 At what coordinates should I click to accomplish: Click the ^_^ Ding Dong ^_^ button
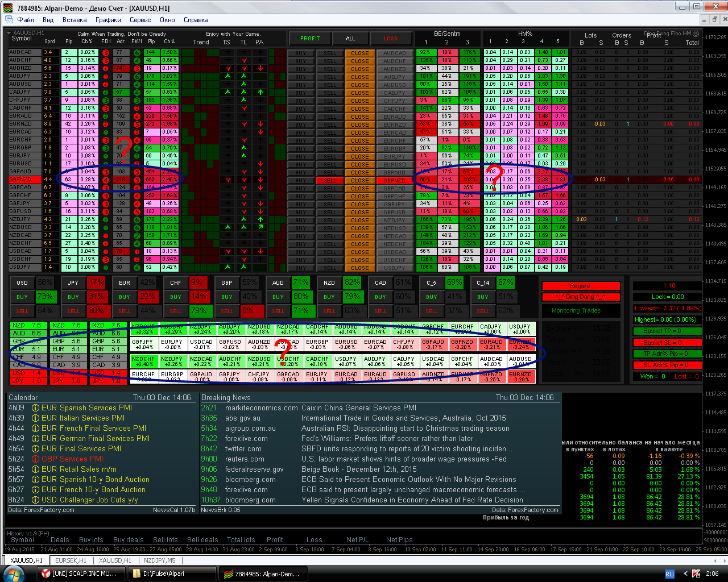[x=581, y=297]
